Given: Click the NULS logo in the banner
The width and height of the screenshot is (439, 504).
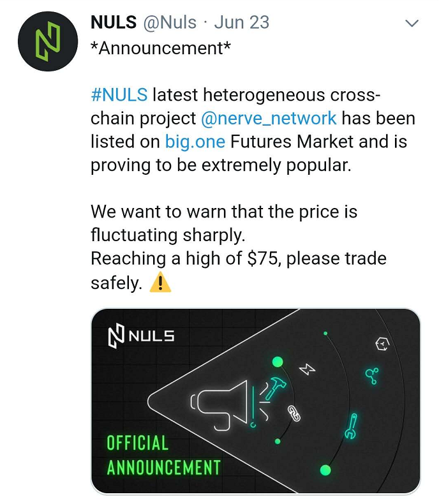Looking at the screenshot, I should tap(141, 336).
